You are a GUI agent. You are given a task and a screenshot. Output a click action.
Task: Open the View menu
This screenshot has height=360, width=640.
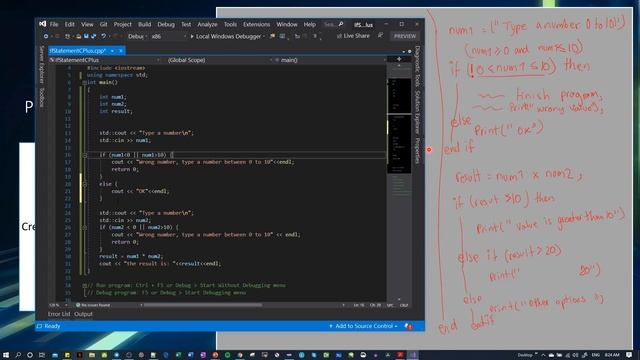pyautogui.click(x=87, y=24)
